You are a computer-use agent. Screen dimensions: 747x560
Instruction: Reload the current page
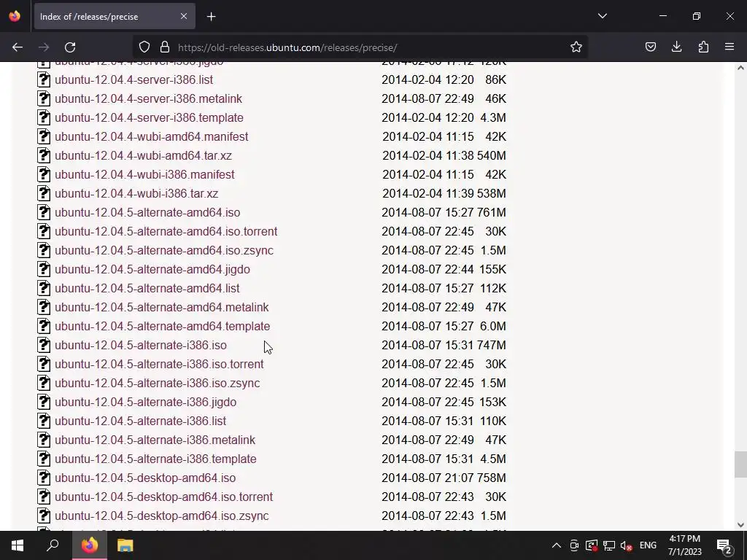coord(70,47)
